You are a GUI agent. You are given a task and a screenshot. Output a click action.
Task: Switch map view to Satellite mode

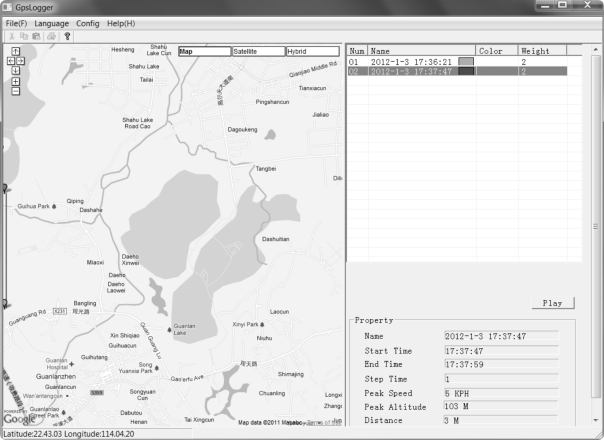[x=258, y=51]
